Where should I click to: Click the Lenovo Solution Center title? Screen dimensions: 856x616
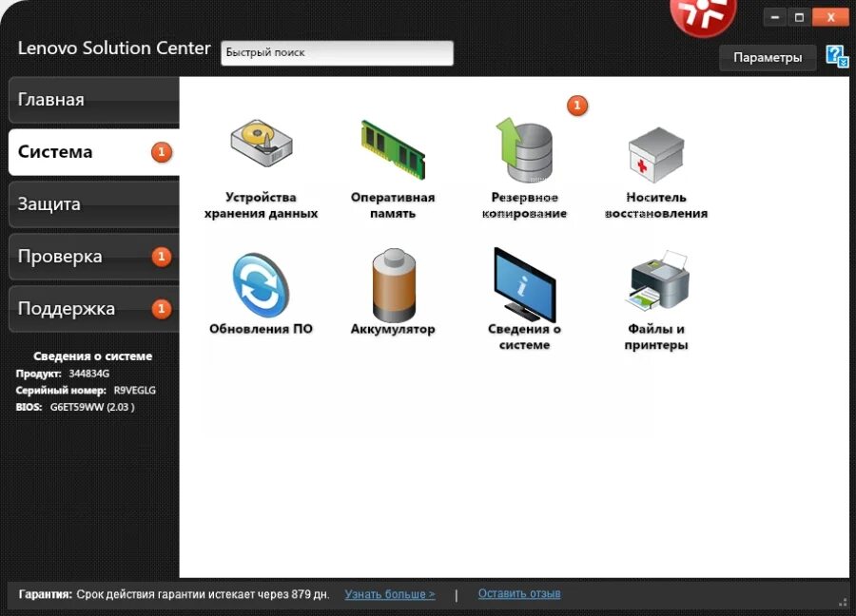coord(114,48)
